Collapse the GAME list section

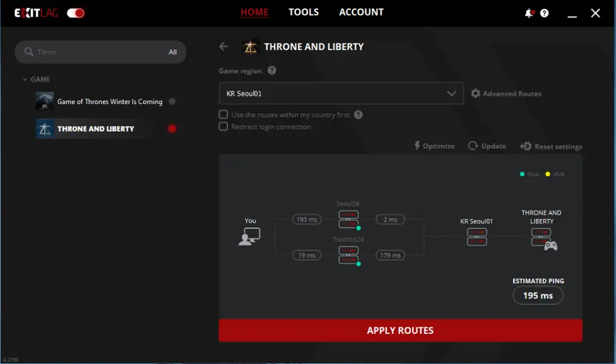[x=25, y=79]
